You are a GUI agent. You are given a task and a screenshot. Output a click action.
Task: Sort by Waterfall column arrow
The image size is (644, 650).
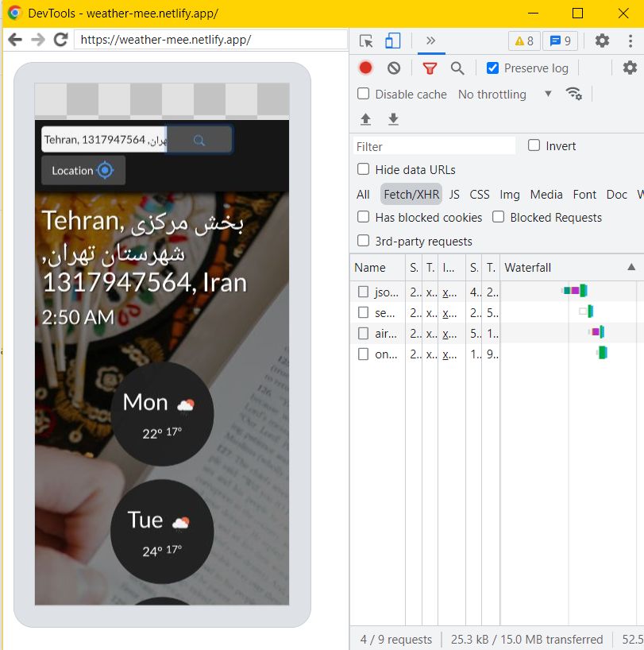(631, 267)
